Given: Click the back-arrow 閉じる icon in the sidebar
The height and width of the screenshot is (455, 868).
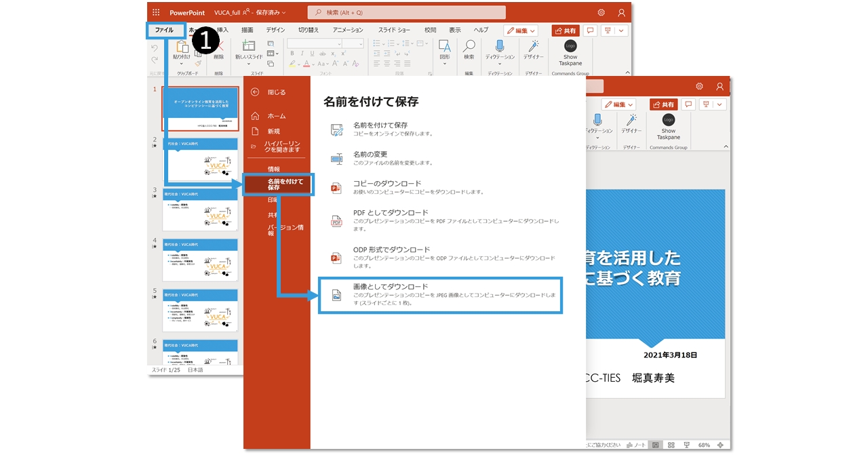Looking at the screenshot, I should [255, 92].
